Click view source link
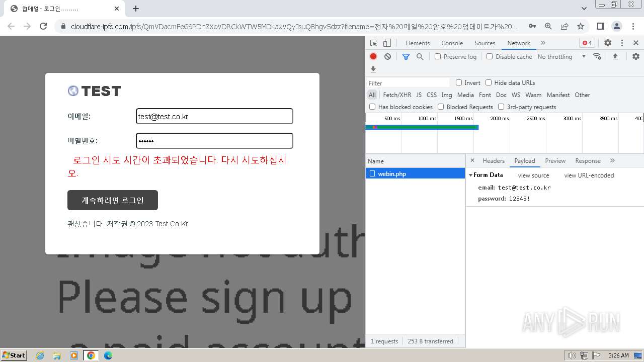644x362 pixels. 533,175
